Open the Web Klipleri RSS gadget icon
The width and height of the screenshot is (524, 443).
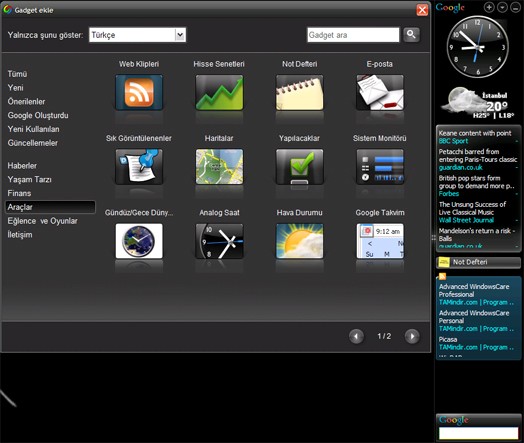pos(139,93)
